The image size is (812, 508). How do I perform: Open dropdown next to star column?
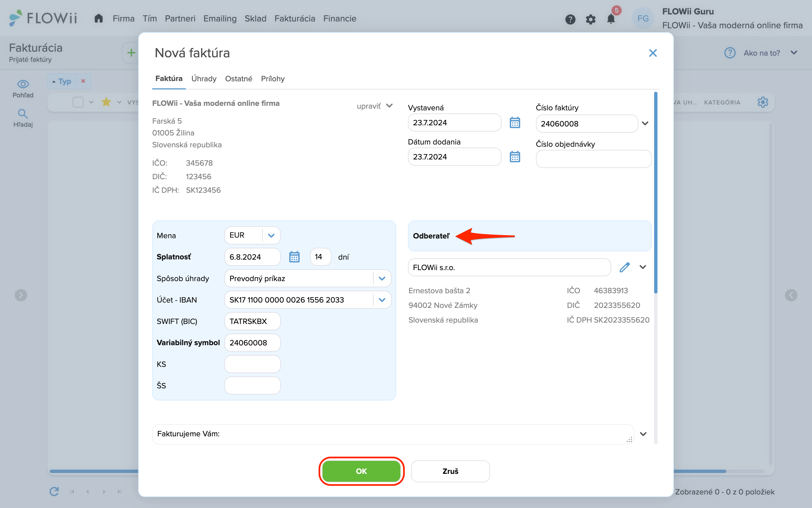(119, 102)
